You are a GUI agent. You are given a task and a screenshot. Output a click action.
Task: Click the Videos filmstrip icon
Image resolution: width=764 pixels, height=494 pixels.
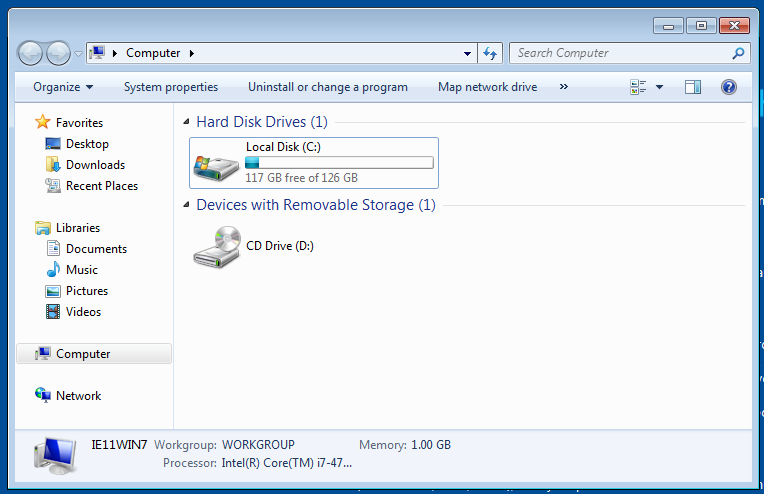(53, 311)
